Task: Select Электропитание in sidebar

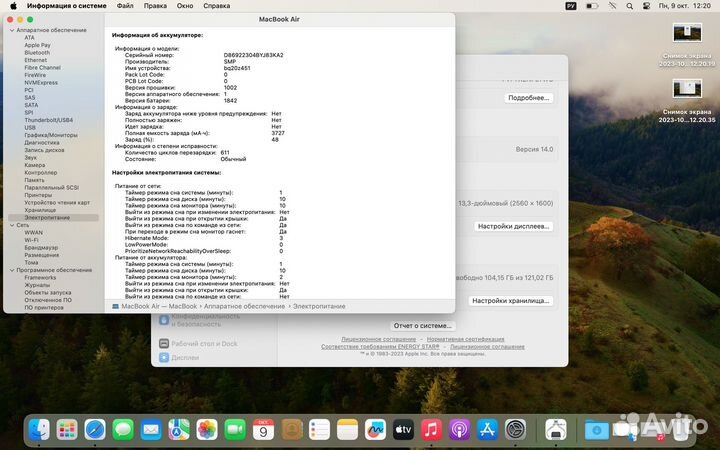Action: coord(53,218)
